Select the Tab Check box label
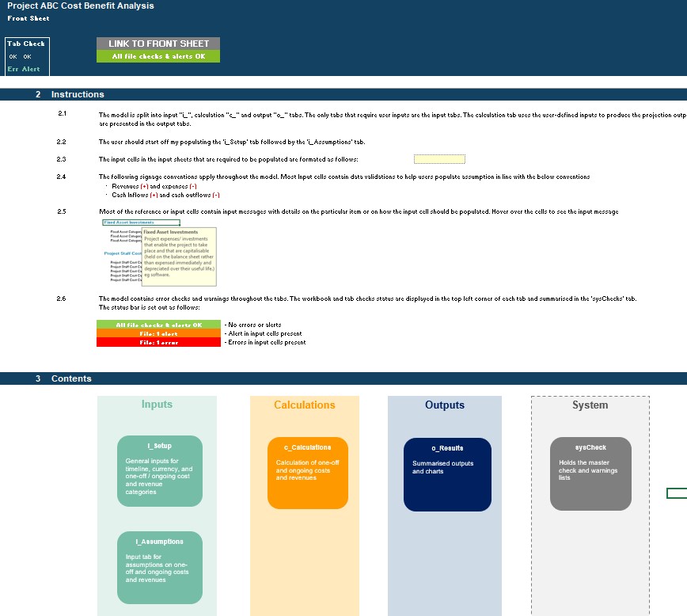Screen dimensions: 687x616 pyautogui.click(x=26, y=44)
